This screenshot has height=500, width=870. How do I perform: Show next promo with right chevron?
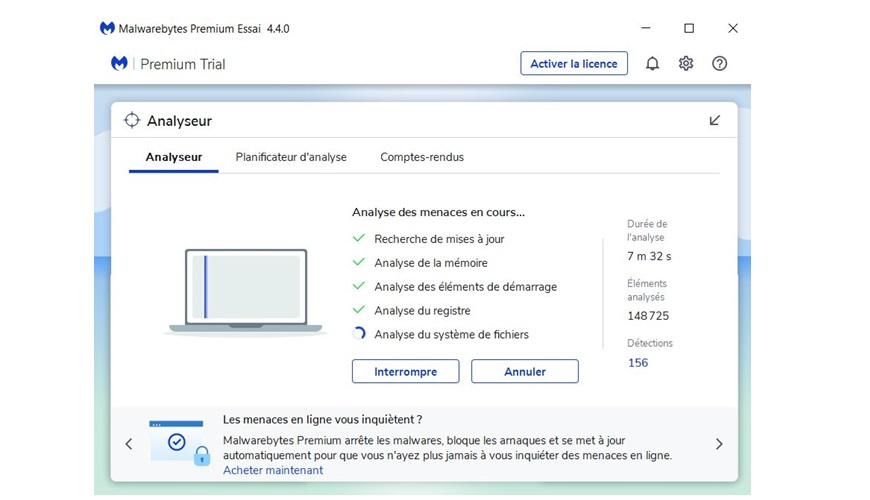(719, 444)
